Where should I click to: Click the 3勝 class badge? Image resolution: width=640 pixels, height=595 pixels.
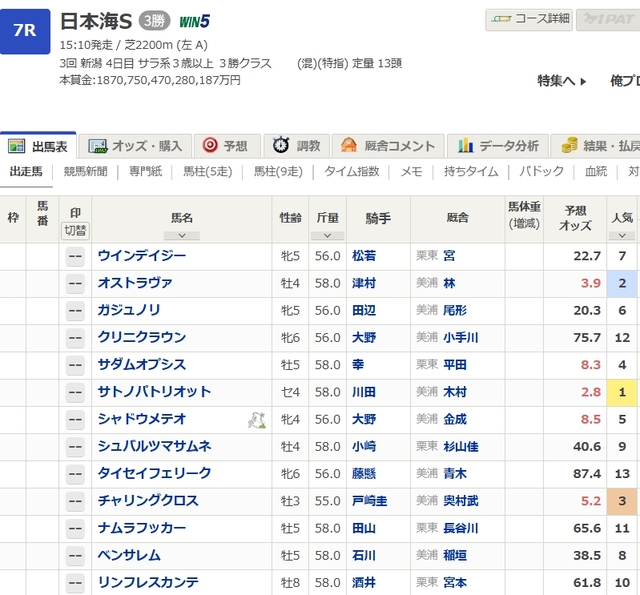tap(154, 21)
